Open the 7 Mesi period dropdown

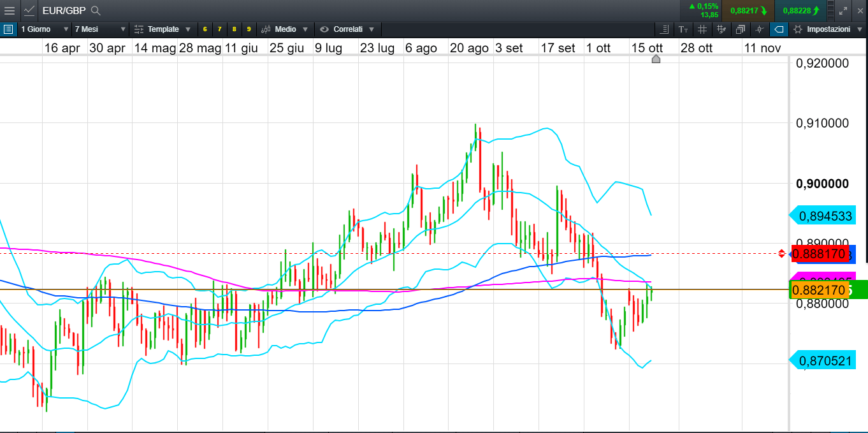click(x=100, y=29)
